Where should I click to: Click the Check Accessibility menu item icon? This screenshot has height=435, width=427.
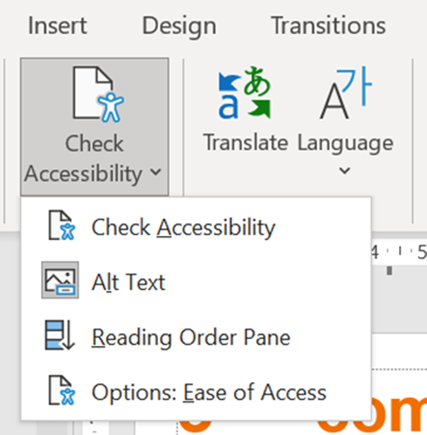(61, 225)
